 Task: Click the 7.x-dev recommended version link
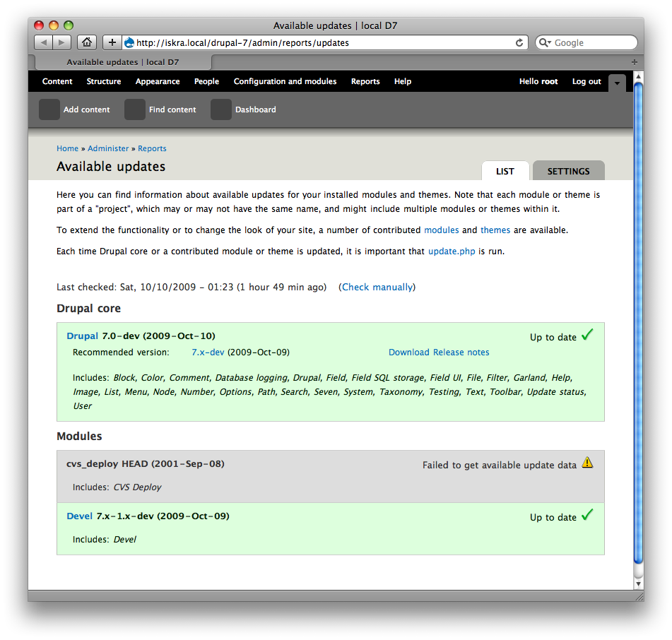(207, 352)
